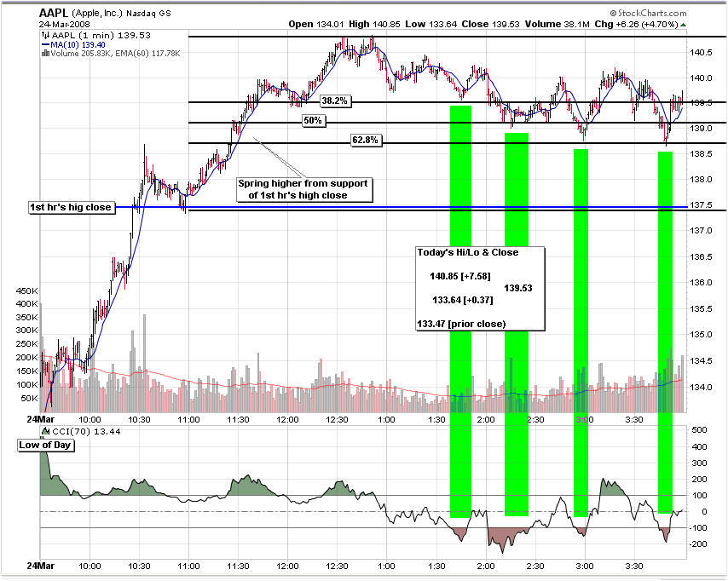Screen dimensions: 728x581
Task: Click the 133.47 [prior close] line
Action: click(461, 324)
